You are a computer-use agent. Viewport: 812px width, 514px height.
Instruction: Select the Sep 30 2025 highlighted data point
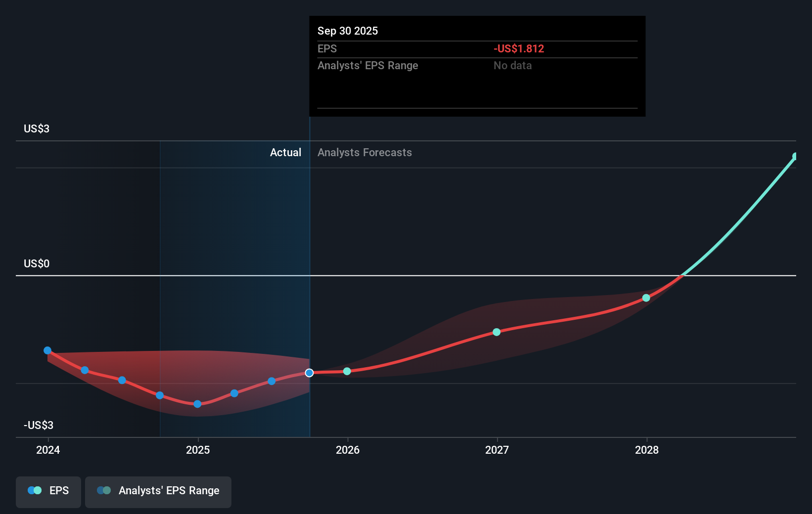click(x=310, y=373)
